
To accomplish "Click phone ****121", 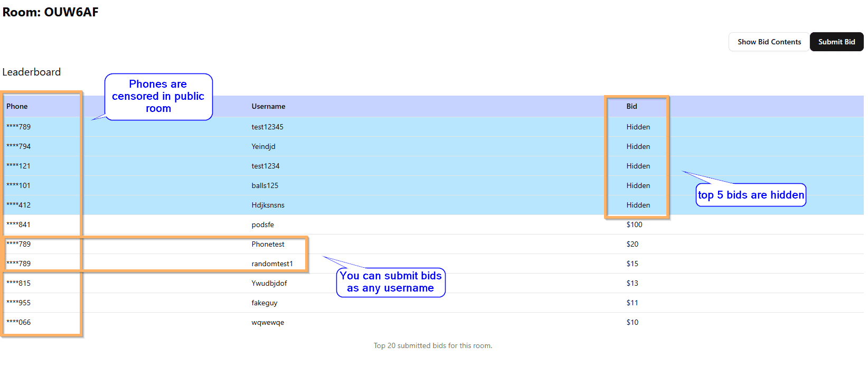I will tap(18, 166).
